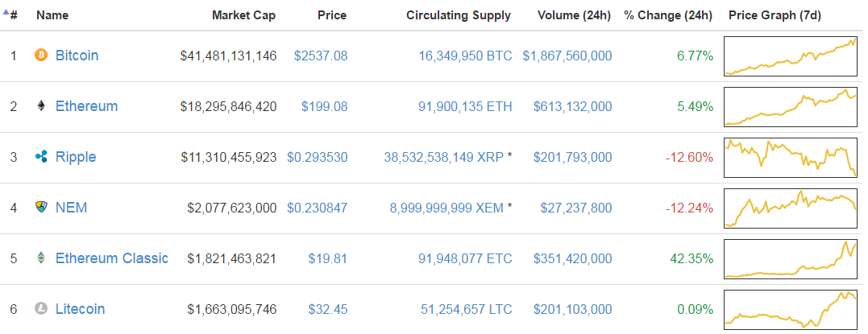Sort table by % Change (24h) header
Screen dimensions: 868x334
tap(668, 15)
